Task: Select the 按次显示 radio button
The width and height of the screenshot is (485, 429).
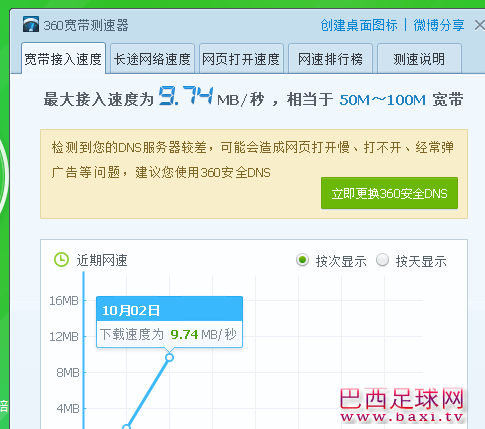Action: 302,260
